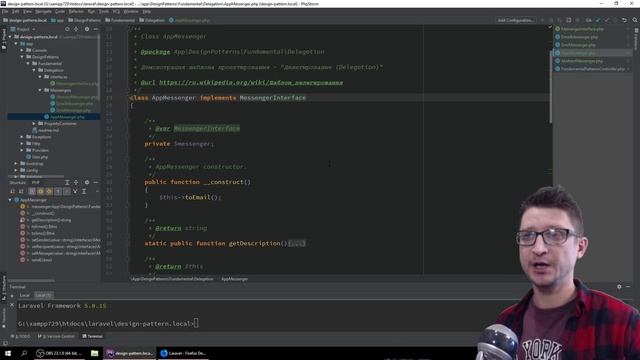
Task: Expand folded getDescription() body
Action: [297, 244]
